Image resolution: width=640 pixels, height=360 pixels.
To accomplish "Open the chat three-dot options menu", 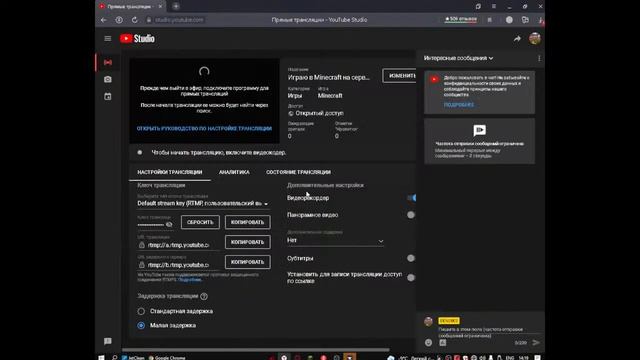I will click(x=539, y=58).
